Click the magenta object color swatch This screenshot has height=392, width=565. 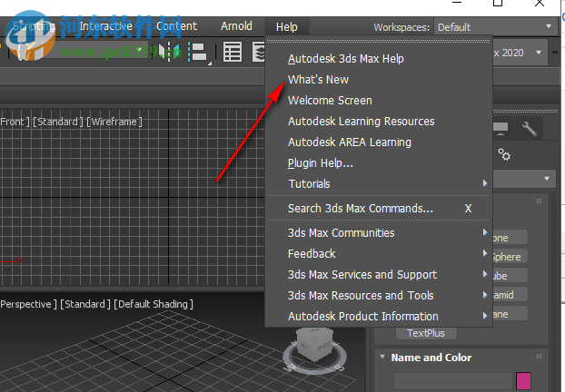tap(523, 381)
